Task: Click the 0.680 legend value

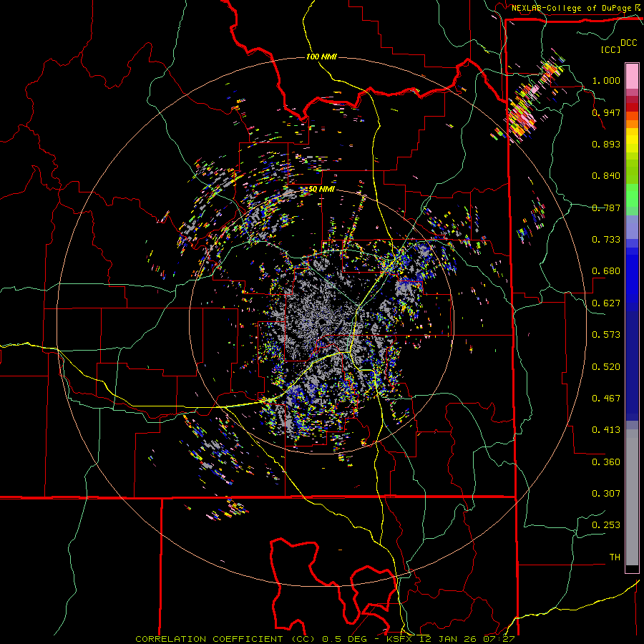Action: pos(606,271)
